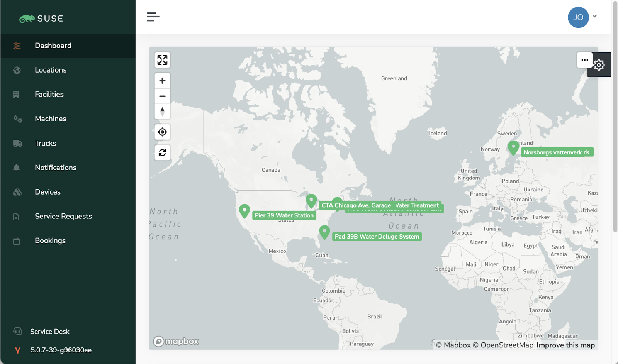Refresh the map data

162,152
